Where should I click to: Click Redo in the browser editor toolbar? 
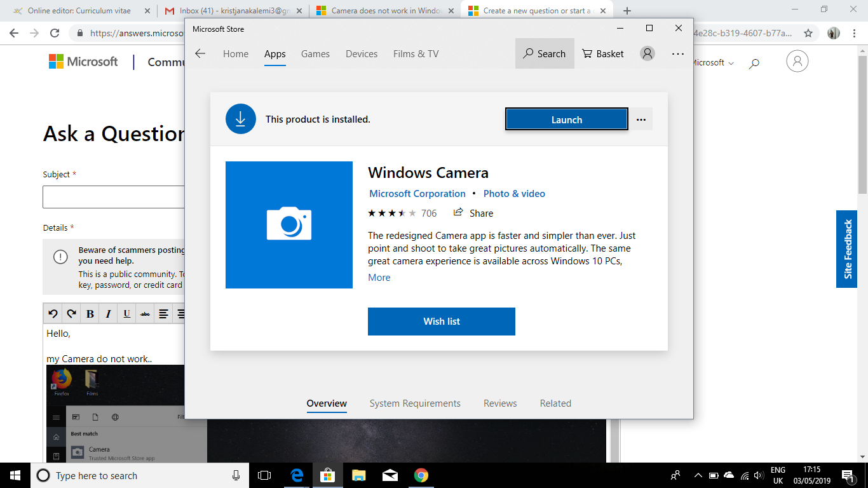tap(71, 313)
